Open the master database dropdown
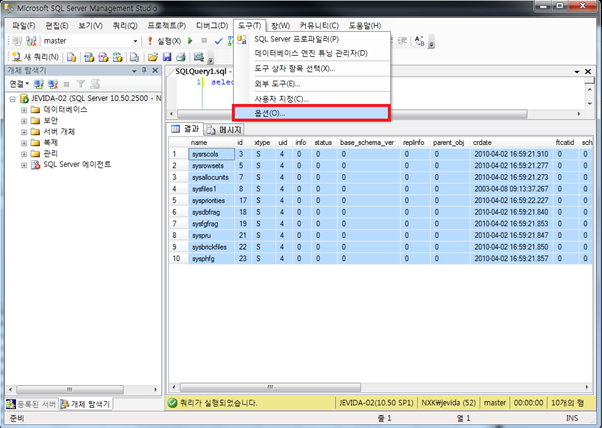This screenshot has height=428, width=602. (135, 41)
